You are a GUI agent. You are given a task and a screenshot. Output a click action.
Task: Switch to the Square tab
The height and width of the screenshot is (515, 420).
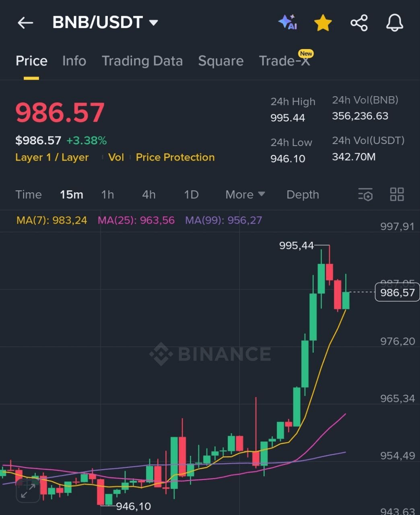pos(220,61)
